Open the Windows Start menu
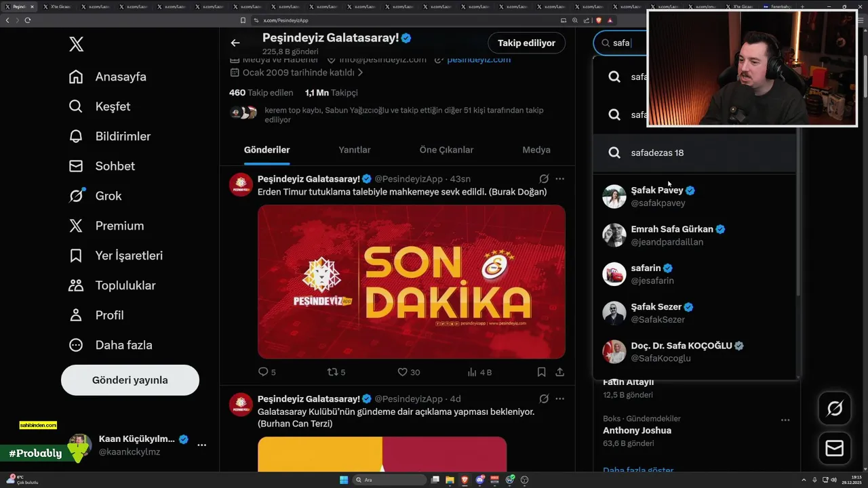 click(x=344, y=480)
